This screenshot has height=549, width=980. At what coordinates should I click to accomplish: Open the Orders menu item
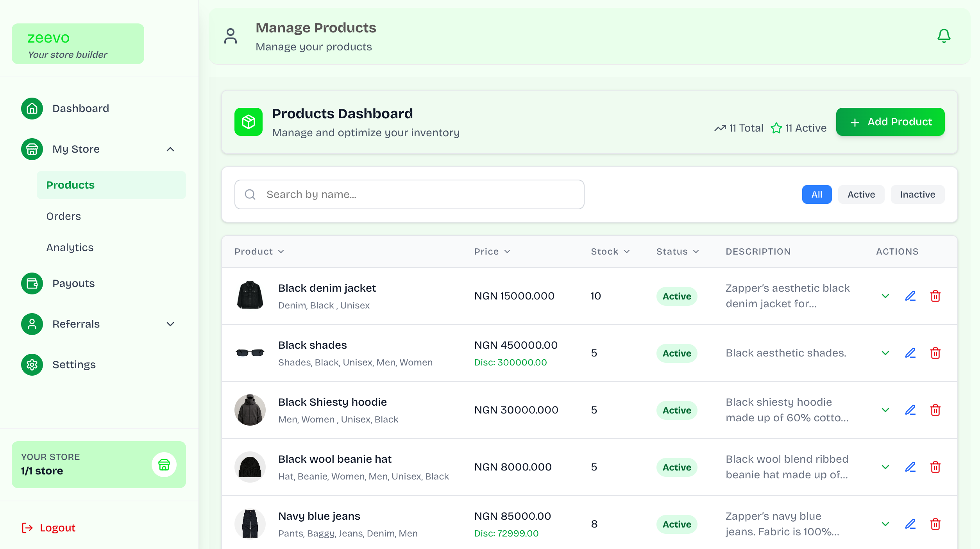point(63,216)
